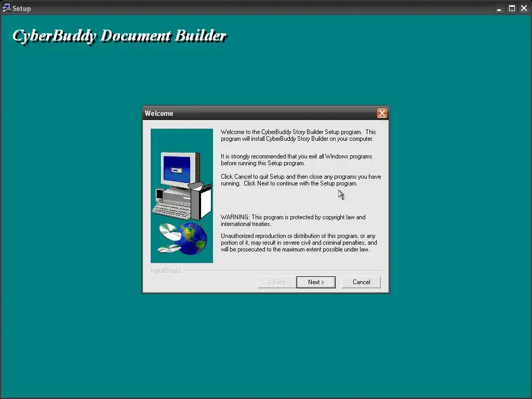Cancel the CyberBuddy setup

tap(361, 282)
